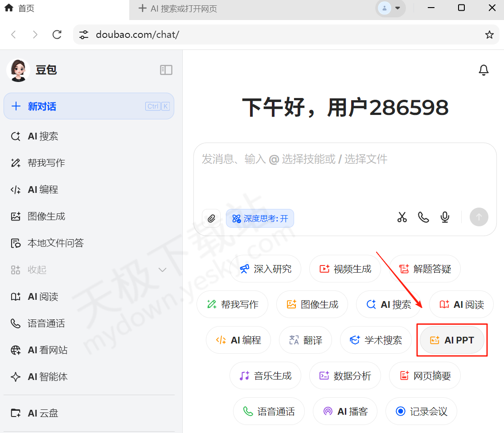Viewport: 504px width, 433px height.
Task: Launch the 视频生成 feature
Action: [x=345, y=269]
